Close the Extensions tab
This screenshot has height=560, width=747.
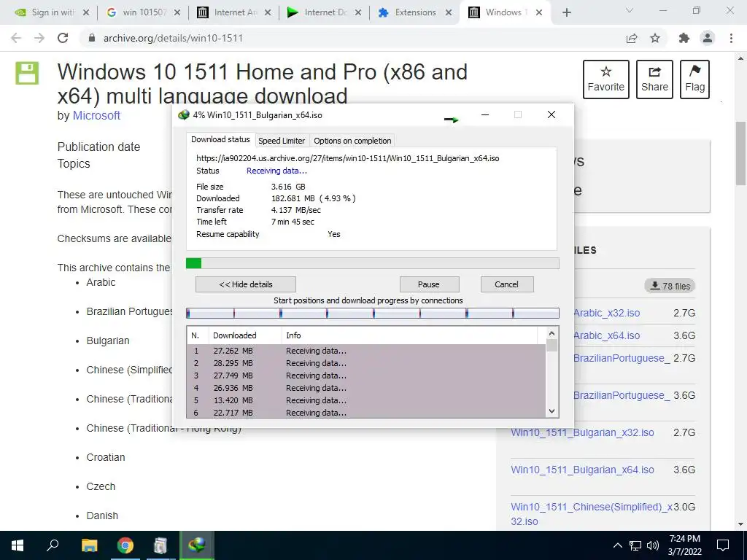(449, 13)
